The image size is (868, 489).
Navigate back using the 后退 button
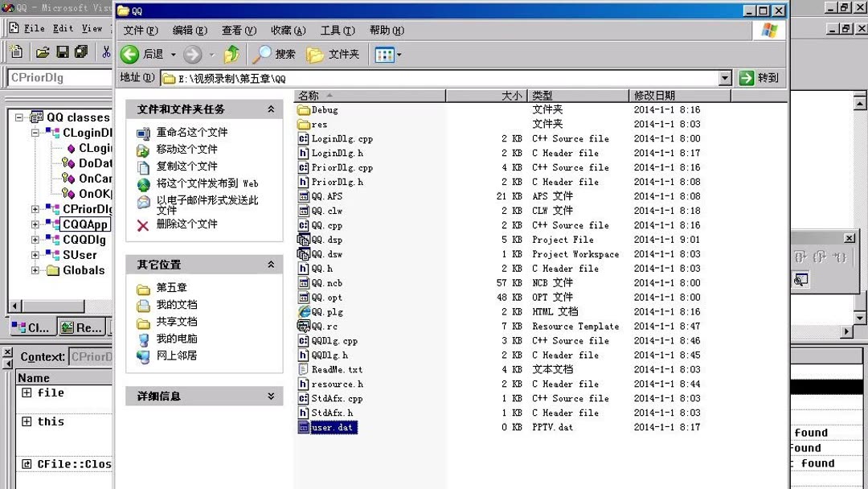(x=138, y=55)
